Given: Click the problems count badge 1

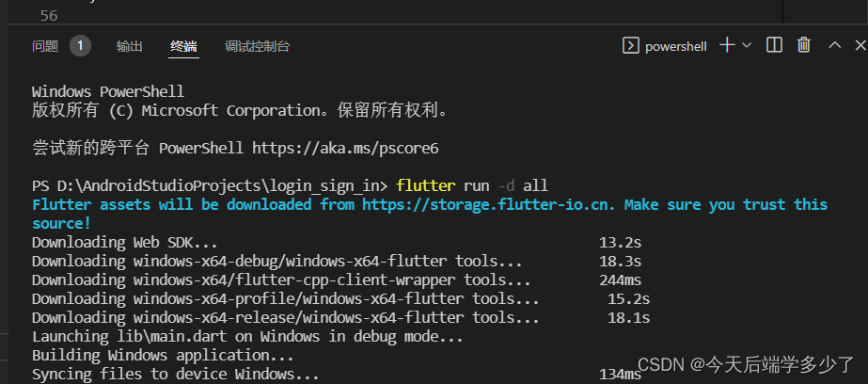Looking at the screenshot, I should coord(80,46).
